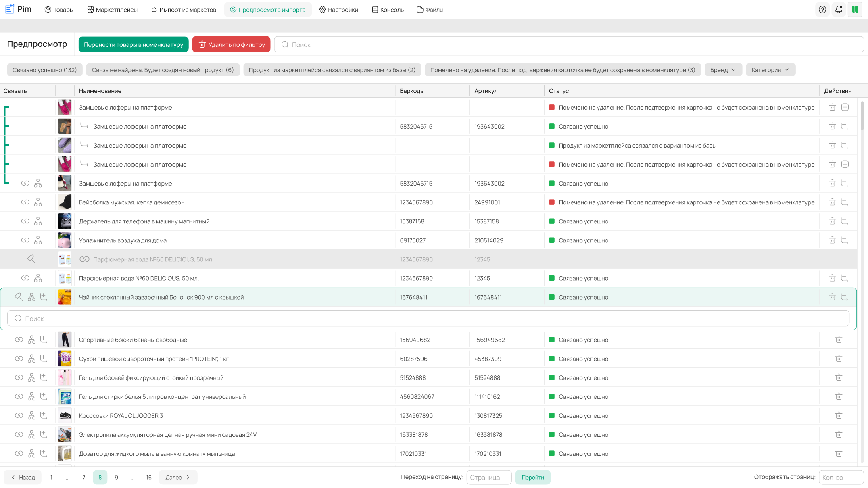Click Отображать страниц Кол-во field
Image resolution: width=868 pixels, height=488 pixels.
click(841, 477)
